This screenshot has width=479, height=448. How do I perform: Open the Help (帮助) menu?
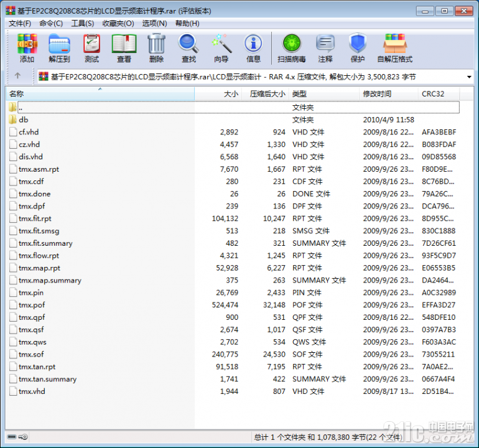pos(187,24)
